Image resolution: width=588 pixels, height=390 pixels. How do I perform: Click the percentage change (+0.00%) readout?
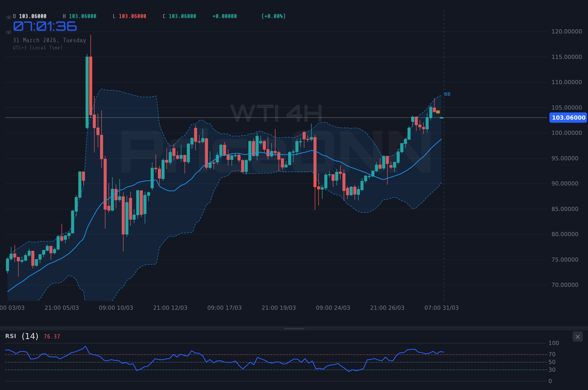(x=273, y=16)
